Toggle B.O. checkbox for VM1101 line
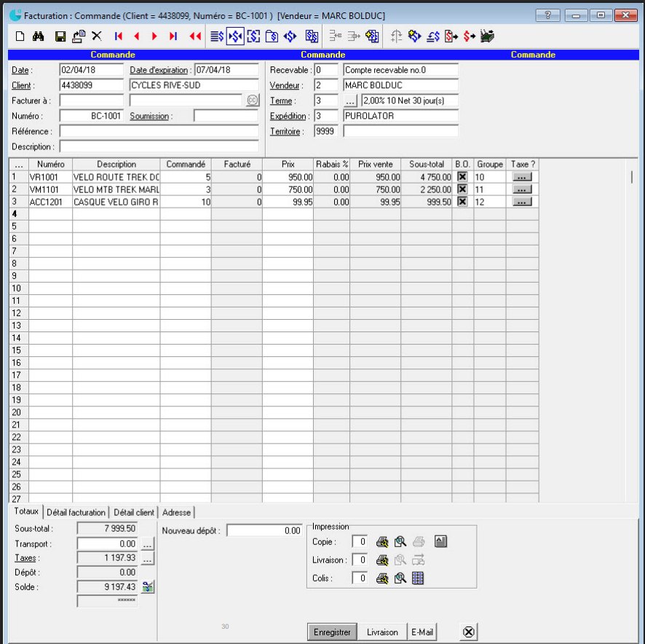645x644 pixels. tap(462, 189)
